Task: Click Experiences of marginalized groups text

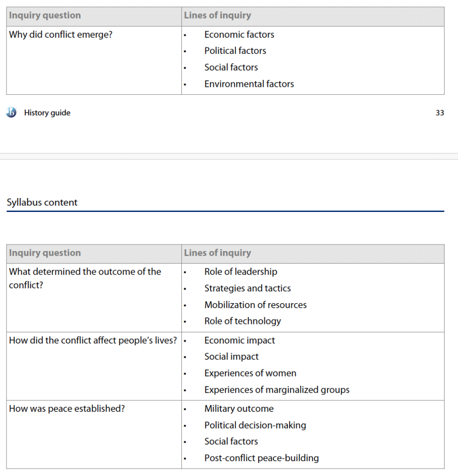Action: [277, 390]
